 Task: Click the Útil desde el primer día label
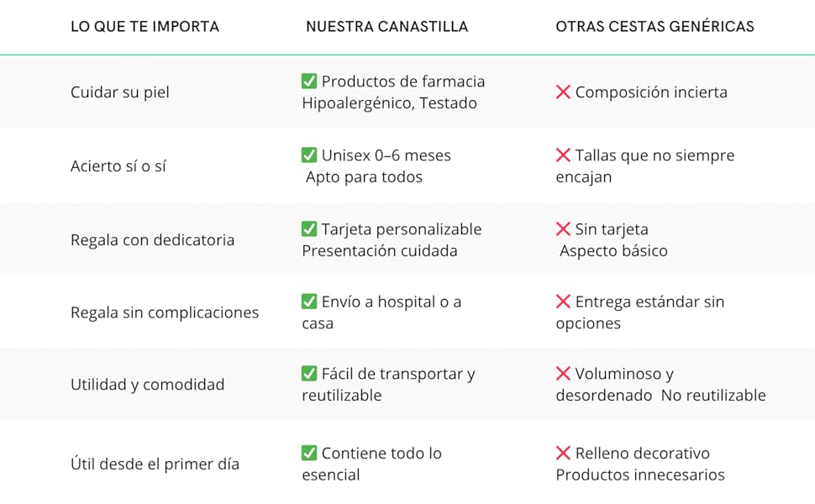155,464
